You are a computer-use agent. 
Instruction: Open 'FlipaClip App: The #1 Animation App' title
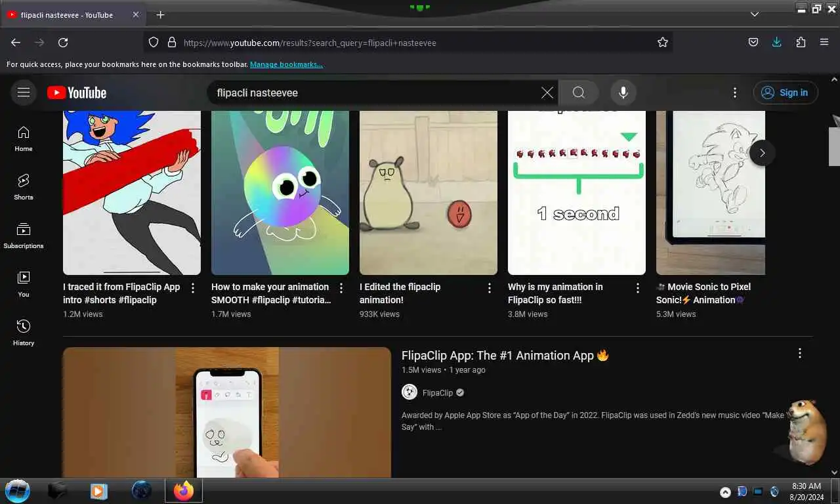[x=505, y=356]
